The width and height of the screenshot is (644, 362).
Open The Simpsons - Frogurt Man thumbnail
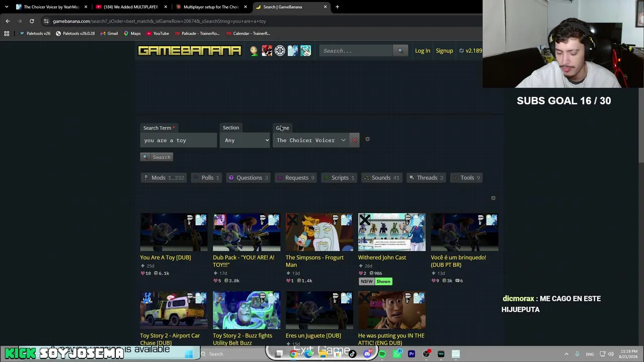pyautogui.click(x=319, y=232)
